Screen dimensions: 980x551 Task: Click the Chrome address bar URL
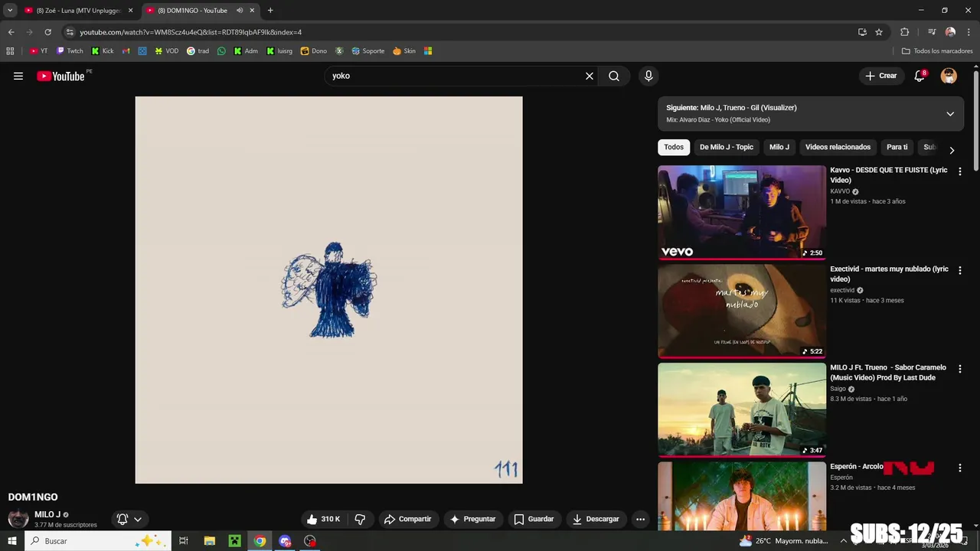tap(191, 32)
